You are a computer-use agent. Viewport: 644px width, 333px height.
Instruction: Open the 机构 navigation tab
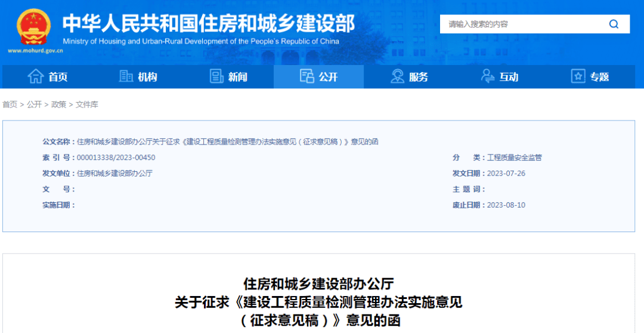[138, 77]
